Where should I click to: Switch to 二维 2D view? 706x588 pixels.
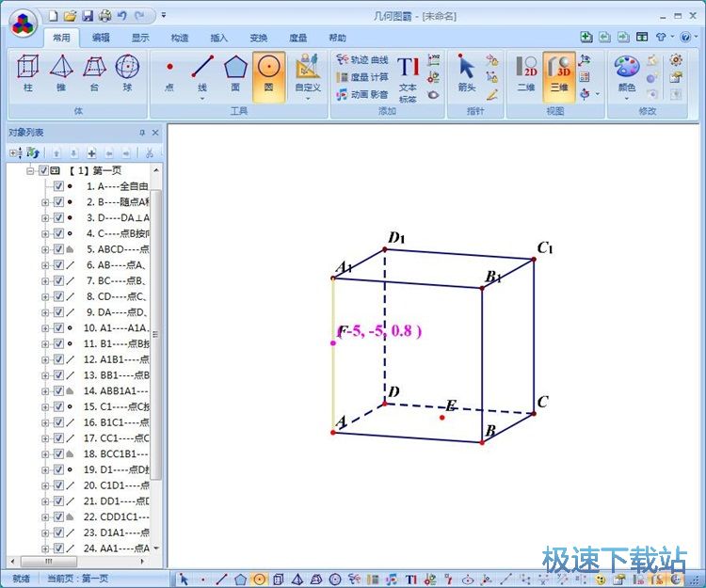click(x=527, y=72)
